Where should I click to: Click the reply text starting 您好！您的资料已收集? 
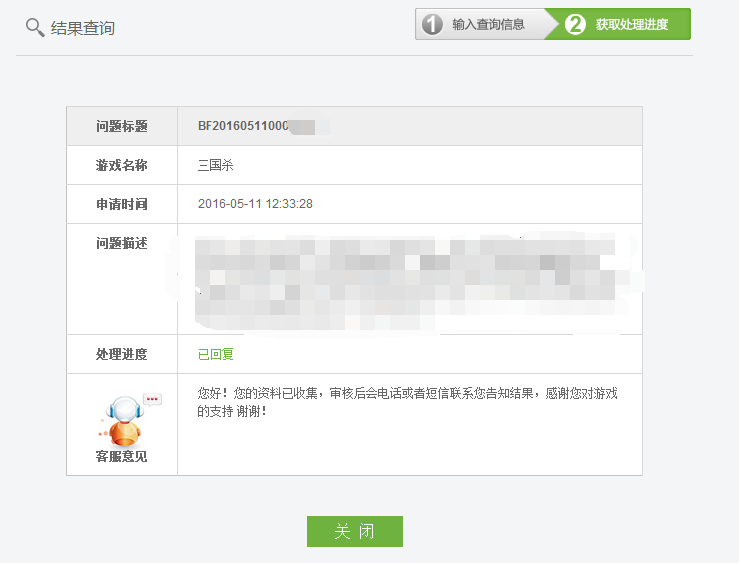pos(407,402)
